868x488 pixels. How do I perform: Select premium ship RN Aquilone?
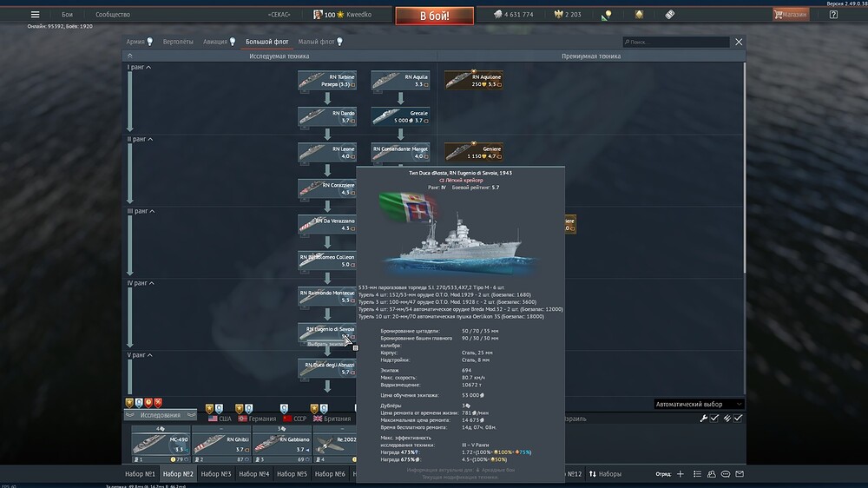(x=472, y=81)
